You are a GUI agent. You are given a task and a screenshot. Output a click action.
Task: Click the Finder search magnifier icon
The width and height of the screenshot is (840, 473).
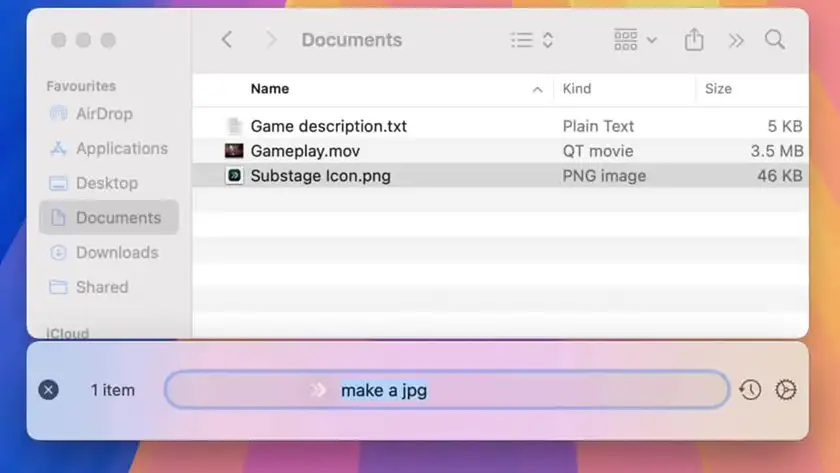775,40
